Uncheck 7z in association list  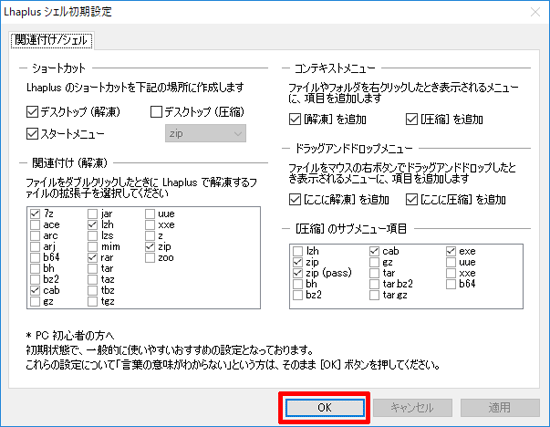(35, 214)
